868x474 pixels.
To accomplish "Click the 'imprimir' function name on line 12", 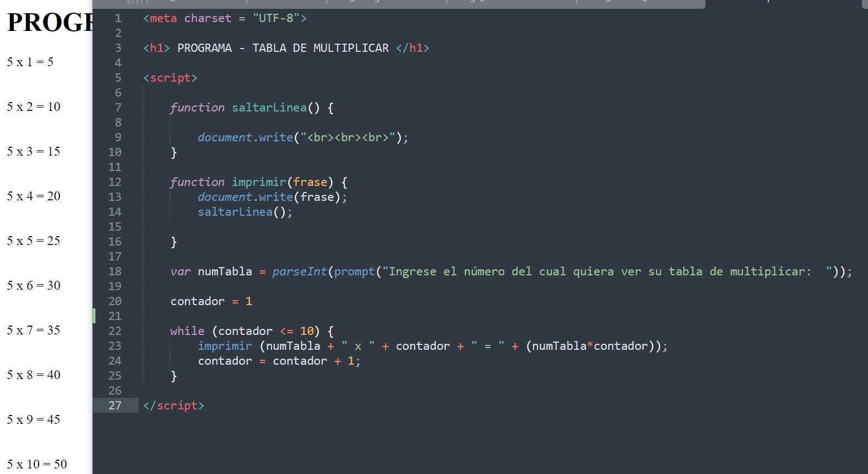I will 259,182.
